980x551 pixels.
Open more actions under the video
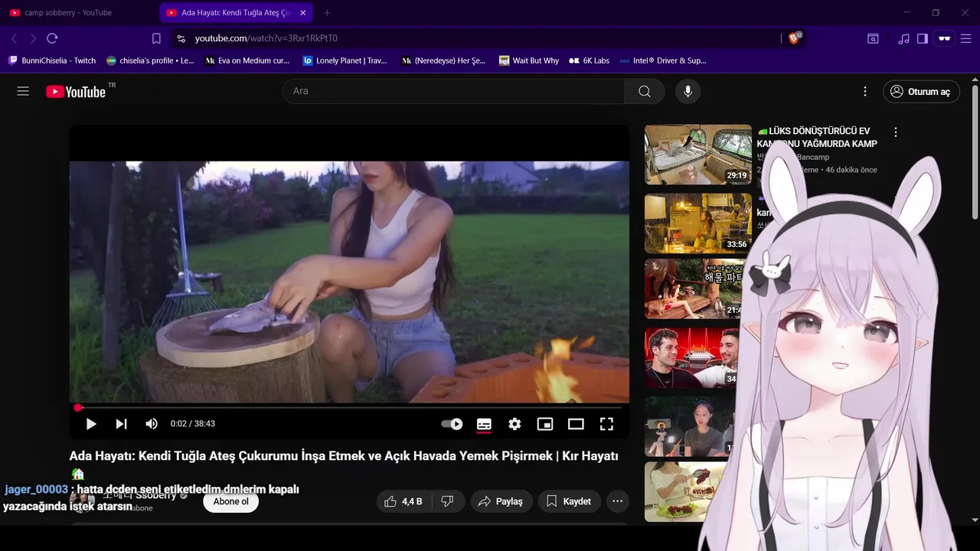point(617,501)
